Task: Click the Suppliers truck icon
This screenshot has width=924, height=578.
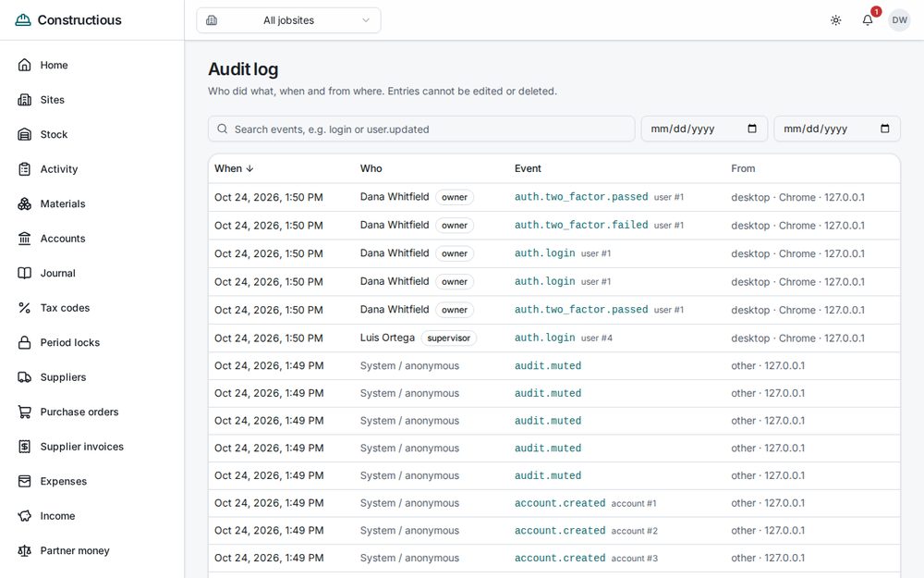Action: pyautogui.click(x=24, y=377)
